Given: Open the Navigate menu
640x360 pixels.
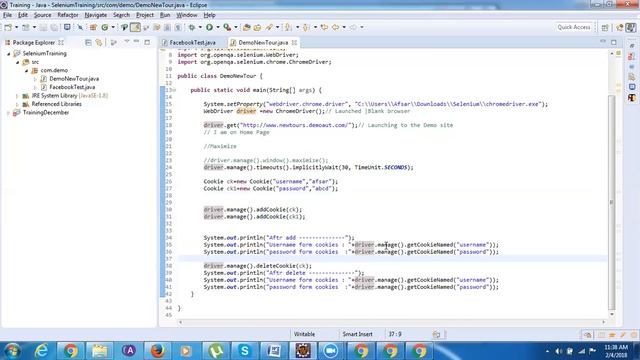Looking at the screenshot, I should [x=96, y=15].
